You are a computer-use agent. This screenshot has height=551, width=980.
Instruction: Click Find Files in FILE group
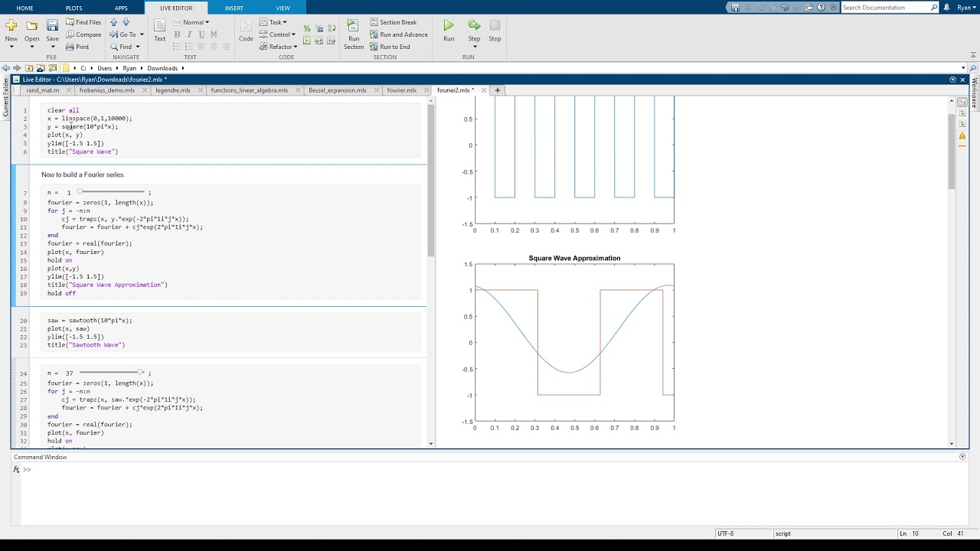click(x=83, y=22)
